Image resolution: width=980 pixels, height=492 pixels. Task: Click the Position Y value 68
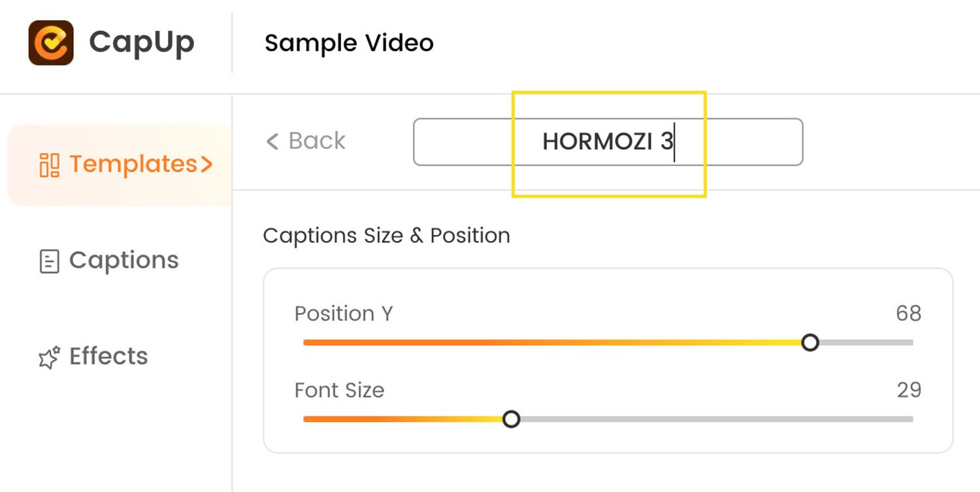pos(908,314)
